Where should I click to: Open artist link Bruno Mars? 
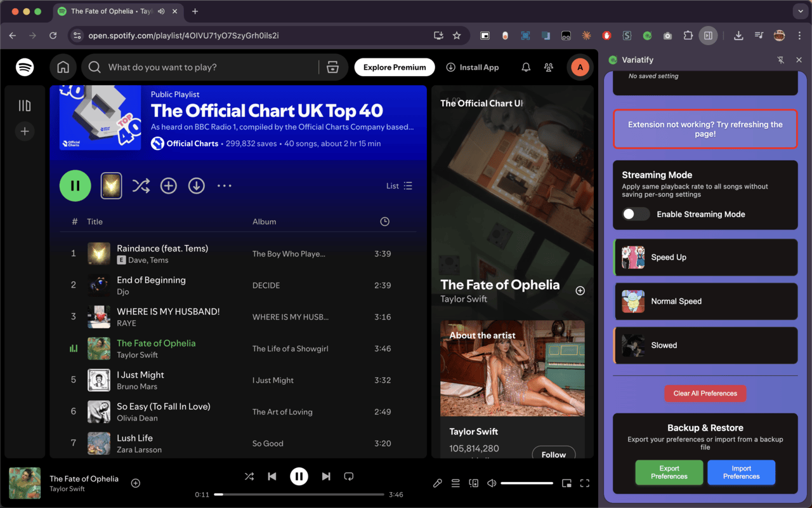pos(137,387)
